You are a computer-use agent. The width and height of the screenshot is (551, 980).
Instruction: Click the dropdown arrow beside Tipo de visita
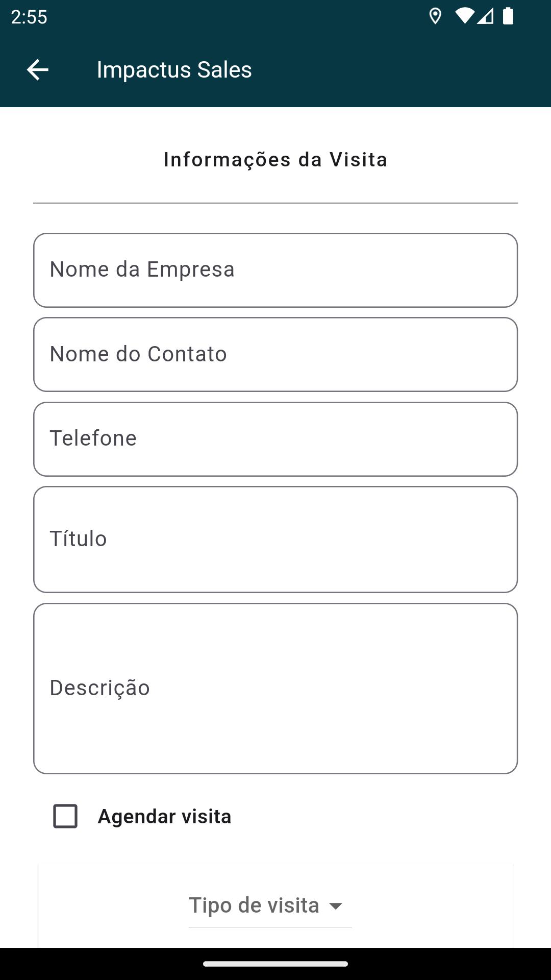[x=336, y=906]
